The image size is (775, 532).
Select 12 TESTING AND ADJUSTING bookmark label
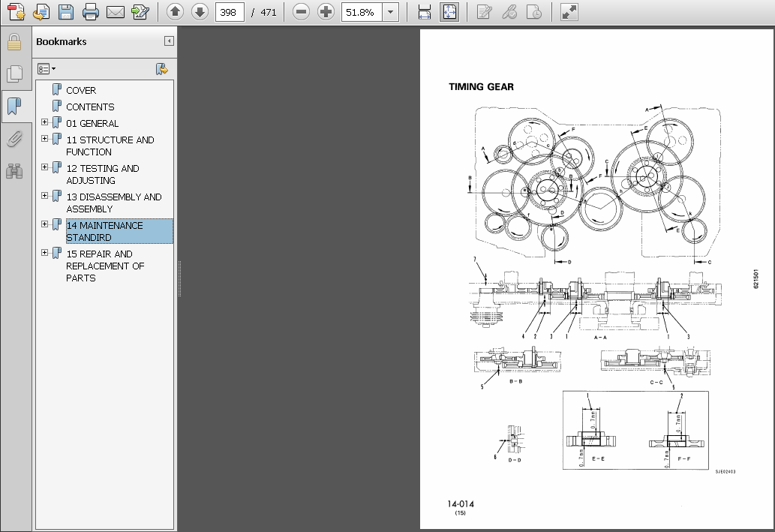point(103,175)
